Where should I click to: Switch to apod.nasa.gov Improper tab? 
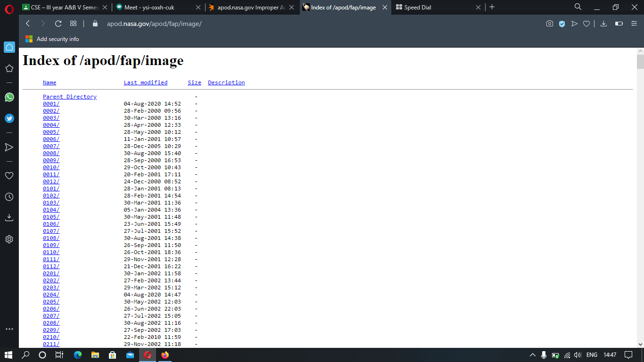[252, 7]
